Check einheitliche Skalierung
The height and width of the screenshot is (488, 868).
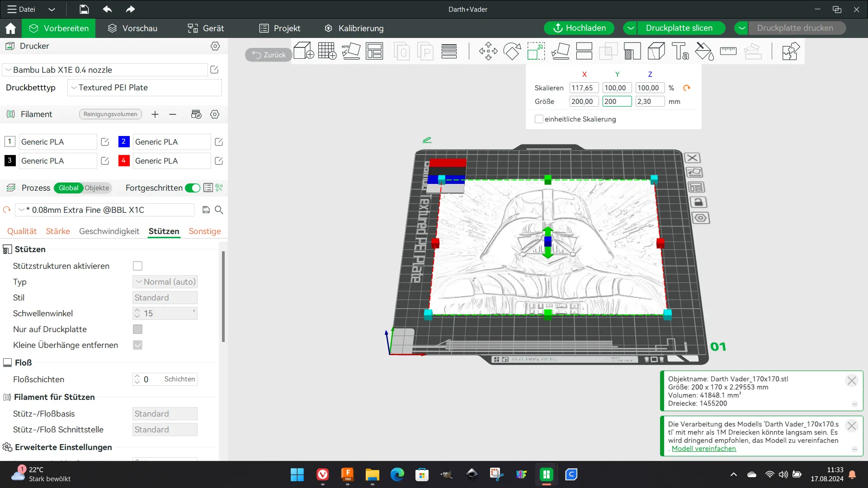(539, 119)
